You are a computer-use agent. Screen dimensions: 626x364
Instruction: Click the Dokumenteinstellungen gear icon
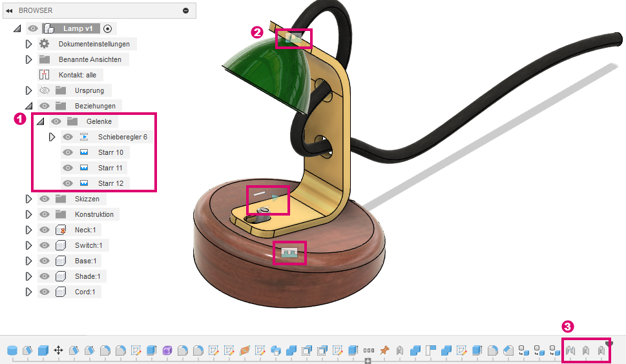[x=45, y=44]
